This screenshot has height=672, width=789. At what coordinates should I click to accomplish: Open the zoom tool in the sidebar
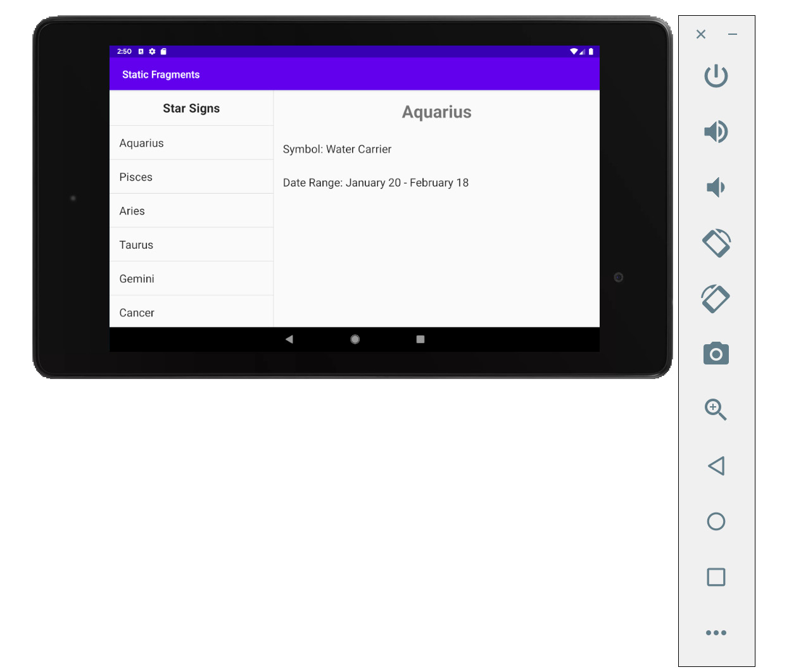point(716,409)
